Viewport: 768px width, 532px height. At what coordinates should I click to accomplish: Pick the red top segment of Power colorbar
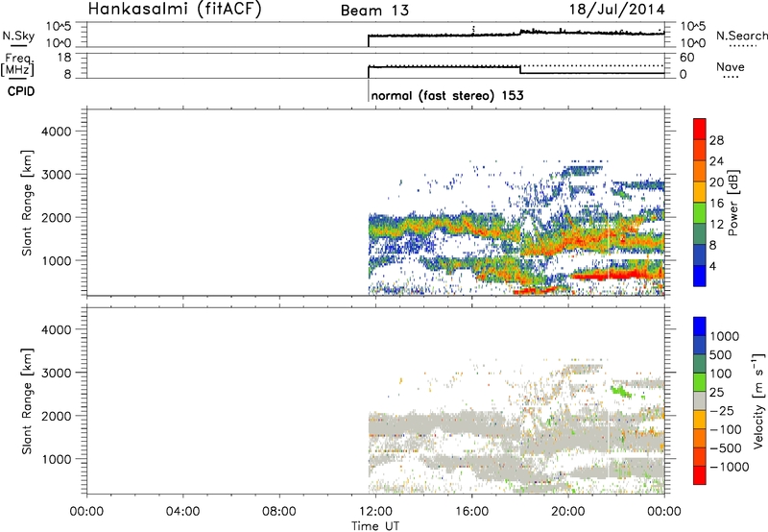700,129
